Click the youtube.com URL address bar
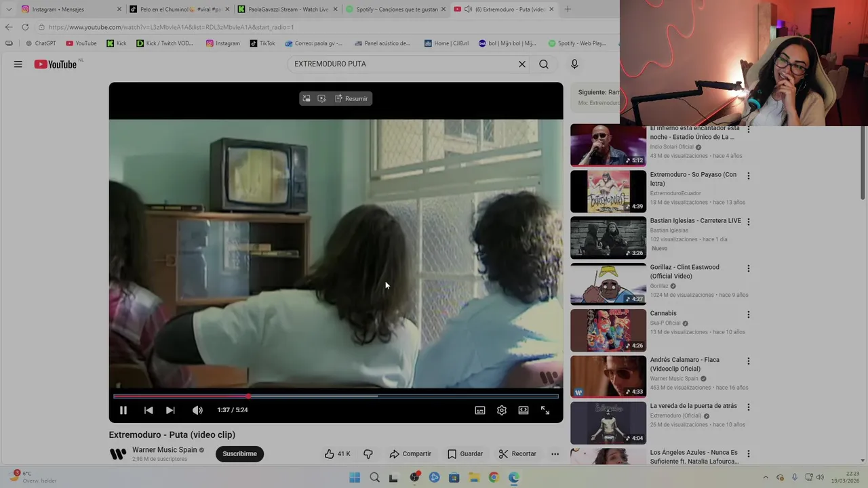Image resolution: width=868 pixels, height=488 pixels. 325,27
